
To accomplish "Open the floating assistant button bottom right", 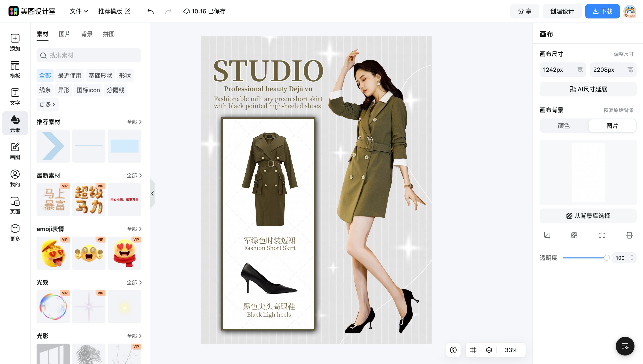I will [625, 346].
